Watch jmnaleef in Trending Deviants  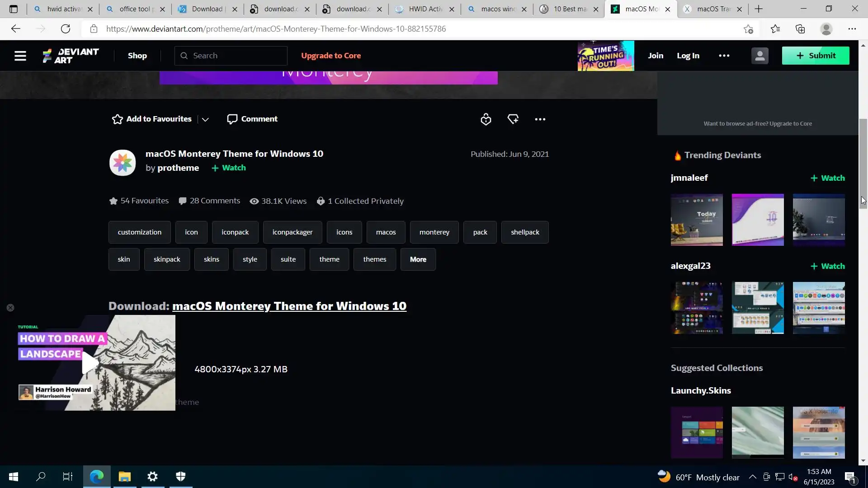pyautogui.click(x=827, y=178)
